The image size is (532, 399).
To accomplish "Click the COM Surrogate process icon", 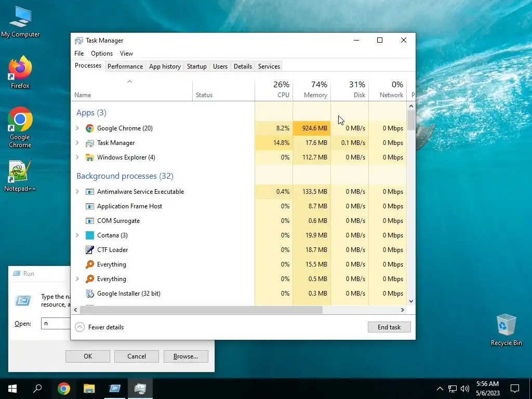I will point(89,221).
